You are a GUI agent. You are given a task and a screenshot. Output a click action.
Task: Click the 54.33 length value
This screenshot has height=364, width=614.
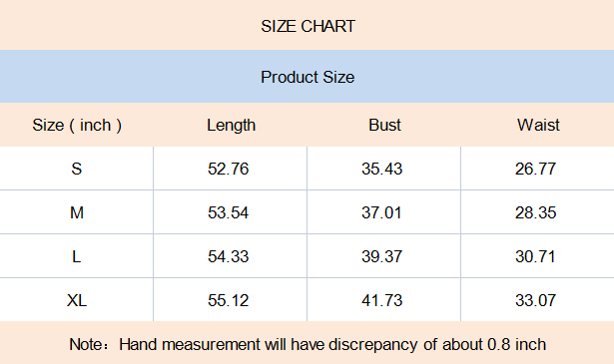pos(228,256)
